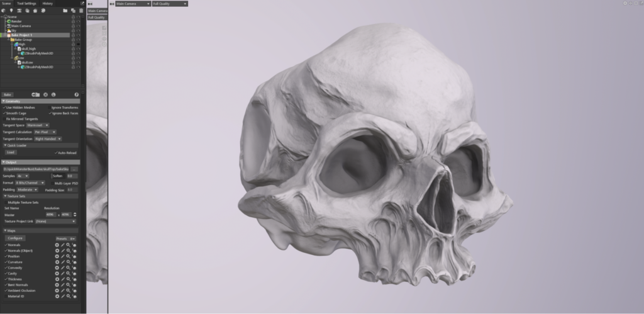Screen dimensions: 644x314
Task: Click the bake output folder arrow icon
Action: (x=36, y=94)
